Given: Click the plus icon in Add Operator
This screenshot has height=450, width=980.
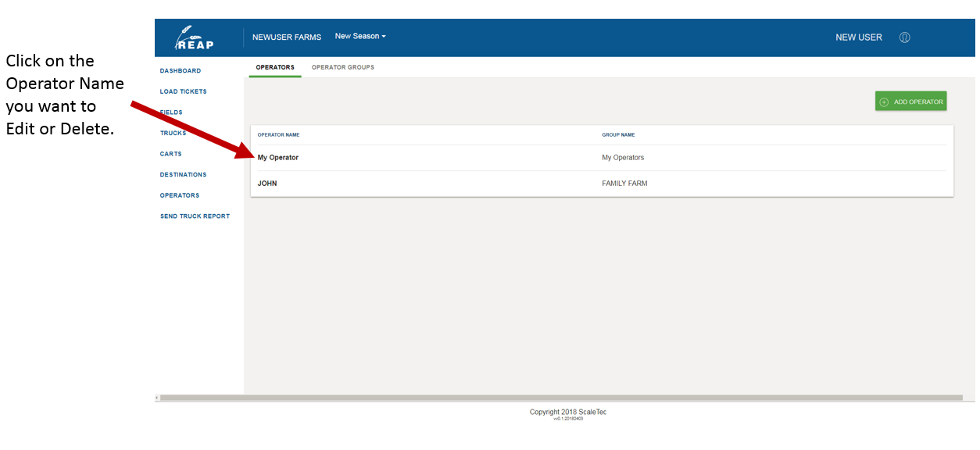Looking at the screenshot, I should [884, 102].
